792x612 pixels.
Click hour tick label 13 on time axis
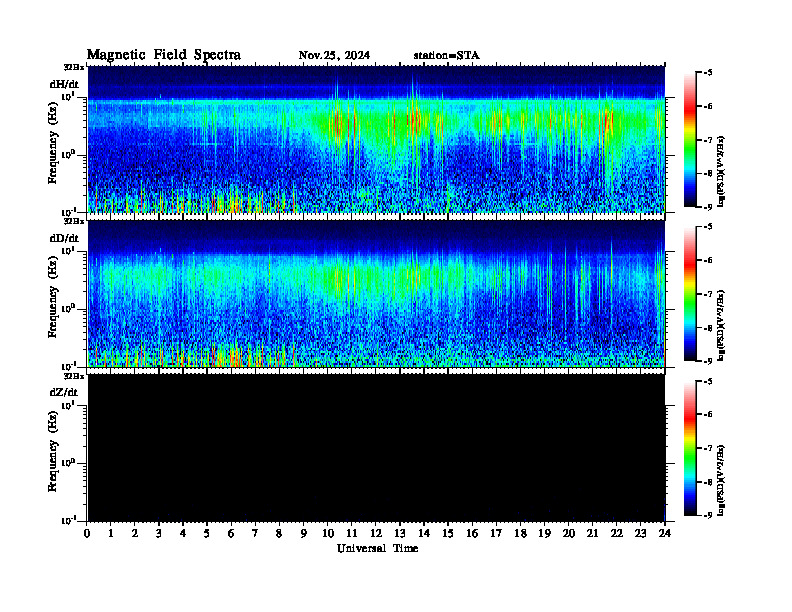(x=400, y=534)
